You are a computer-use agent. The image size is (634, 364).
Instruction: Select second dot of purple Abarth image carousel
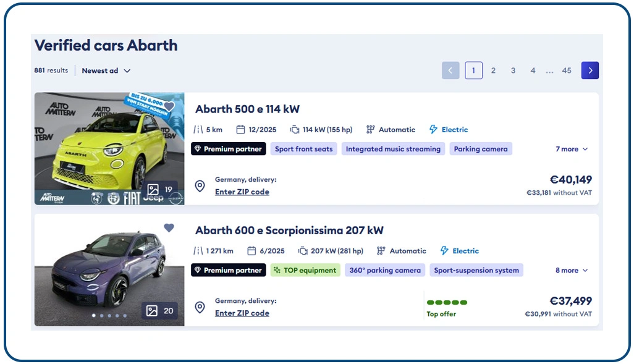tap(101, 315)
